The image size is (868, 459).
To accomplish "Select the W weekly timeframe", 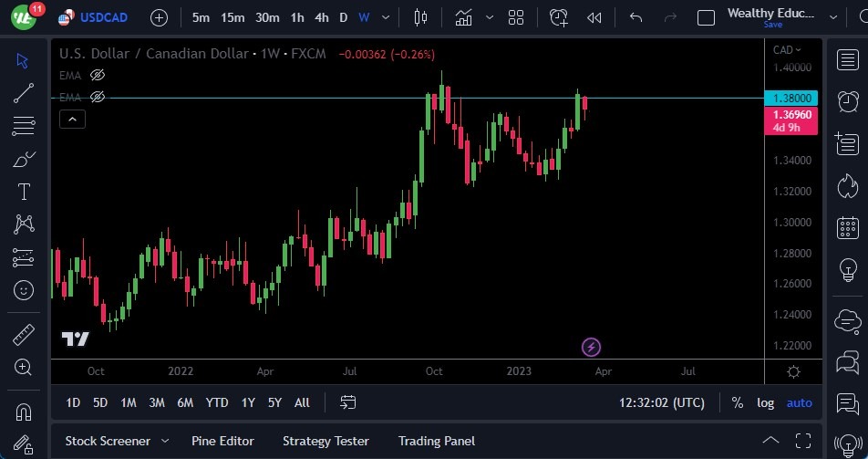I will [364, 17].
